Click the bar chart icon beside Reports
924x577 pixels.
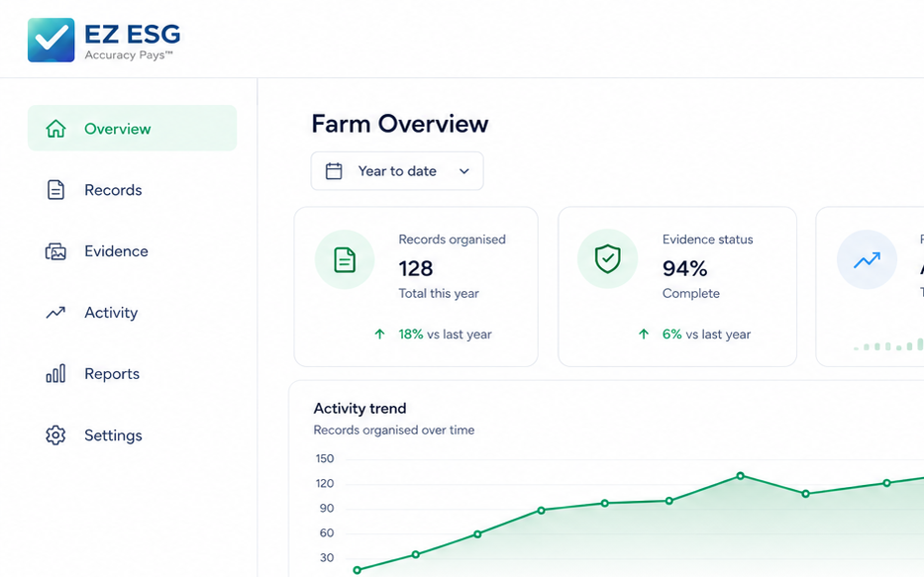click(56, 373)
